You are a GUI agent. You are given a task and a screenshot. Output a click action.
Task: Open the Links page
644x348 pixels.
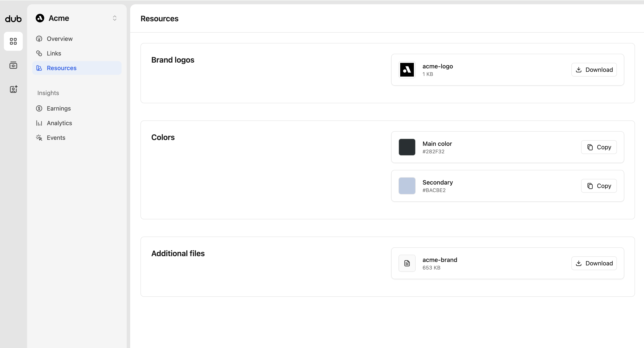click(x=77, y=53)
